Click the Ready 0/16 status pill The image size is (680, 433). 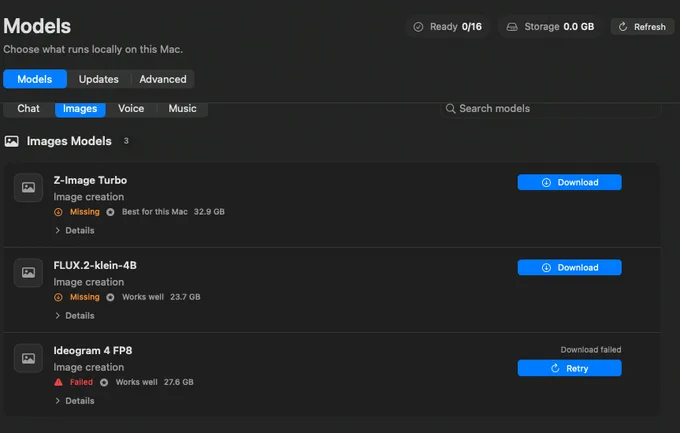click(448, 27)
